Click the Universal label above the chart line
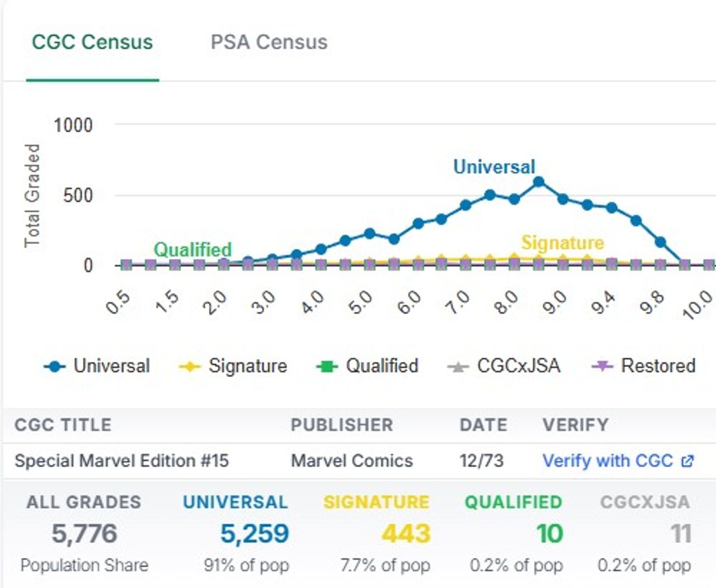This screenshot has height=588, width=716. coord(494,167)
